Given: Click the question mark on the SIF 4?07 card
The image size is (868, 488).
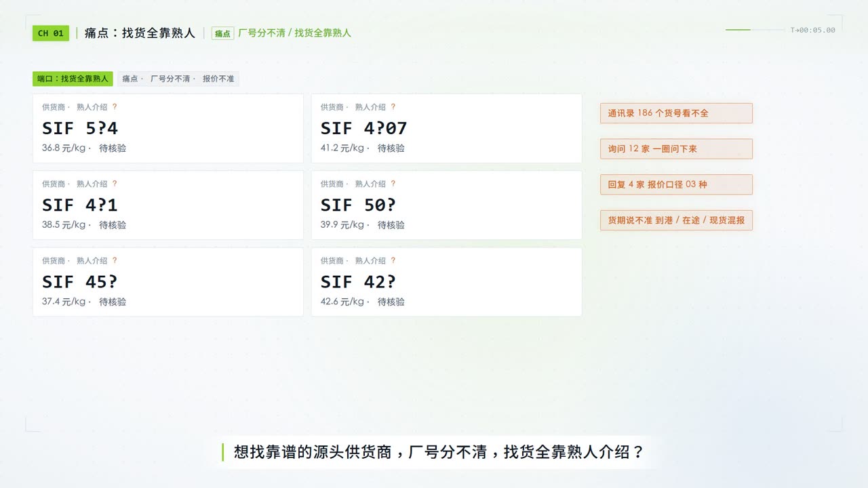Looking at the screenshot, I should click(x=393, y=107).
